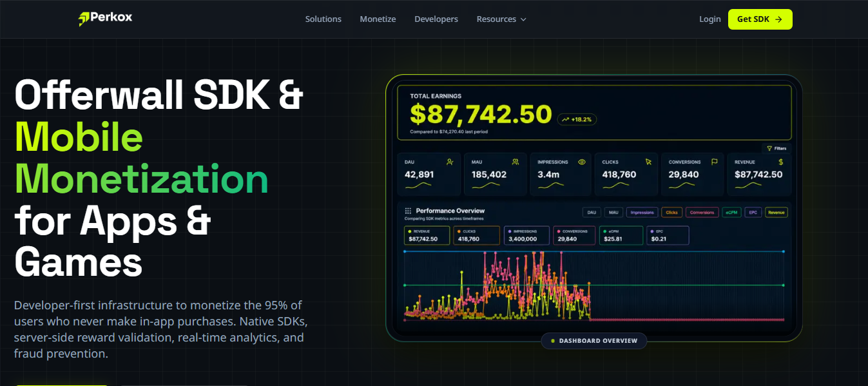The width and height of the screenshot is (868, 386).
Task: Click 'Compared to $74,270.40 last period' text
Action: [x=448, y=132]
